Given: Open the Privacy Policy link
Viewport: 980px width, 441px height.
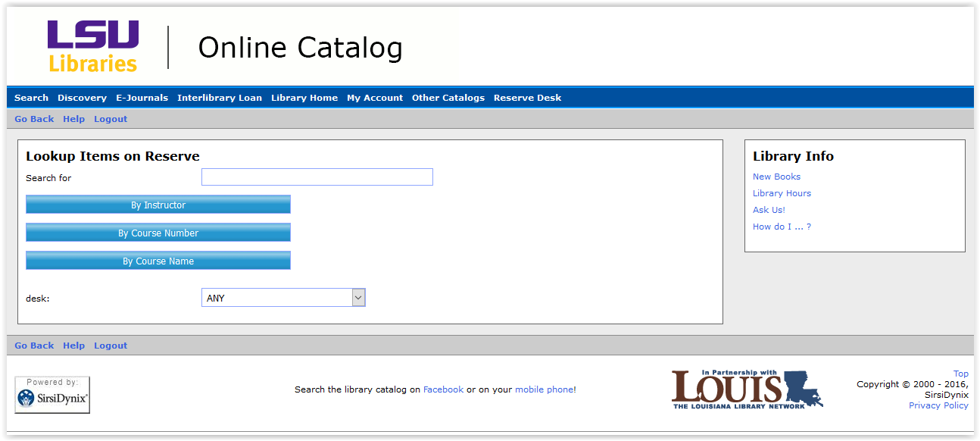Looking at the screenshot, I should pos(938,405).
